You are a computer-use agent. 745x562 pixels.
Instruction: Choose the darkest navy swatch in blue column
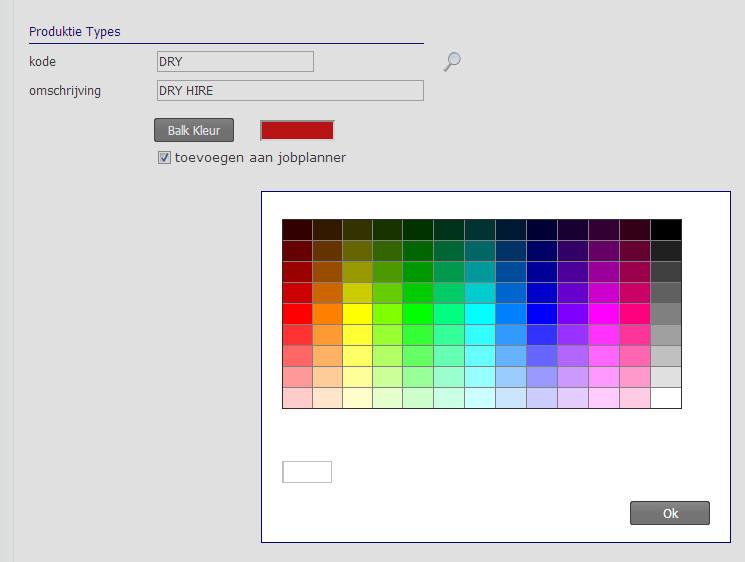(x=542, y=230)
